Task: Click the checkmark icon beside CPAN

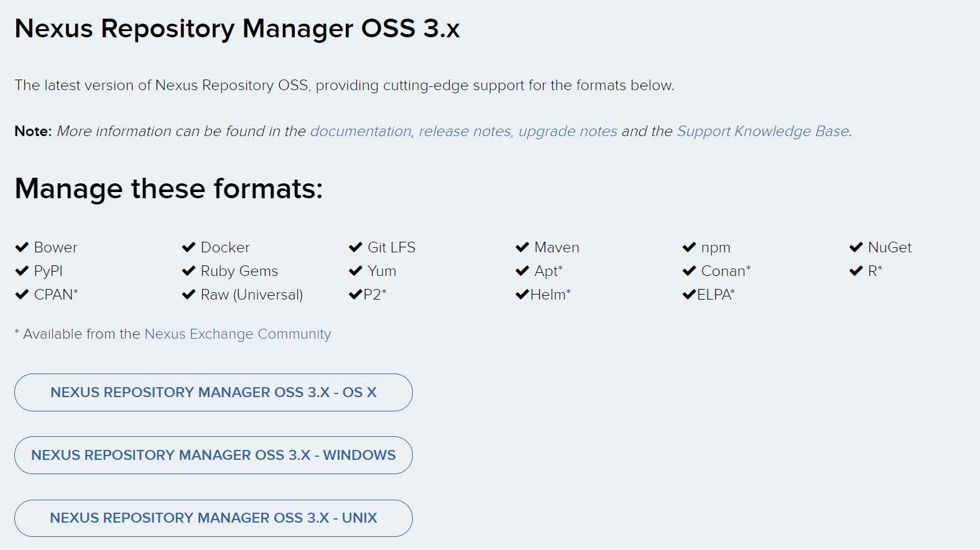Action: (x=22, y=294)
